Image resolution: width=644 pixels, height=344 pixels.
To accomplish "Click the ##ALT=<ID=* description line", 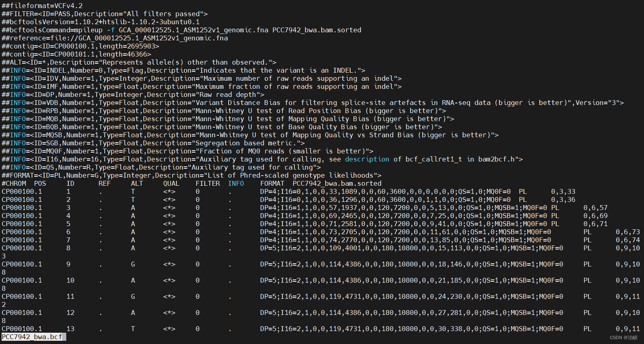I will pos(139,62).
